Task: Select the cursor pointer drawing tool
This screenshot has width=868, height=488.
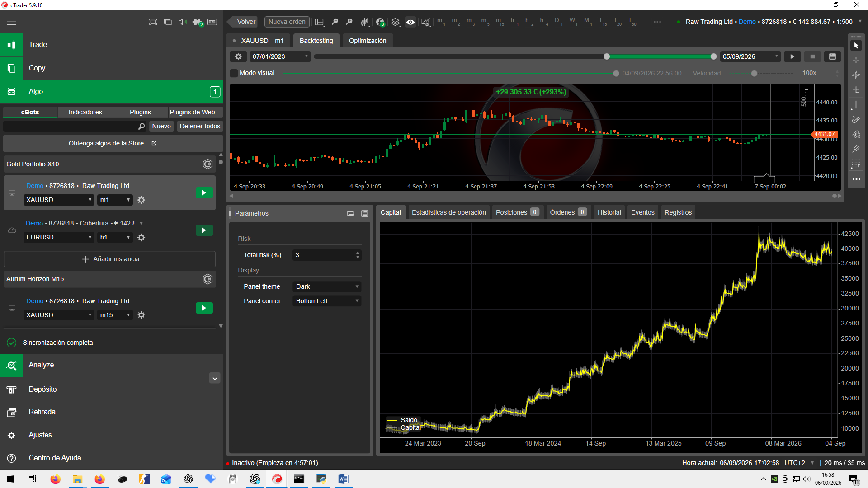Action: coord(856,46)
